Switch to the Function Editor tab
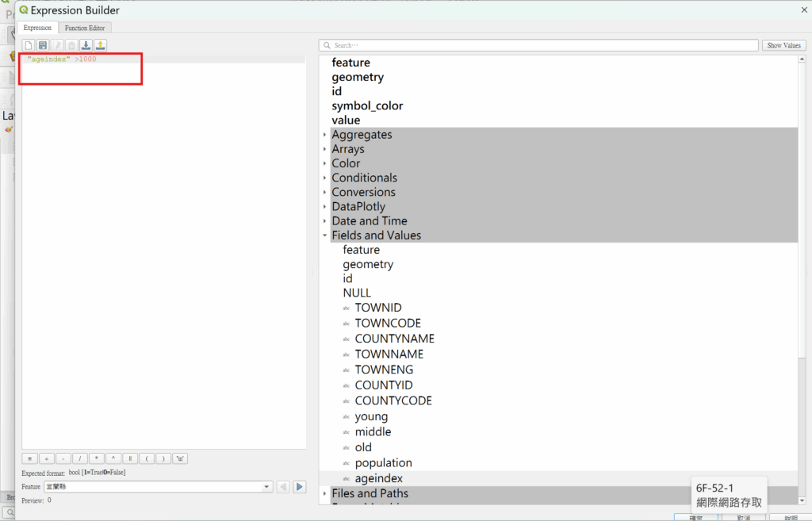Screen dimensions: 812x521 (84, 28)
